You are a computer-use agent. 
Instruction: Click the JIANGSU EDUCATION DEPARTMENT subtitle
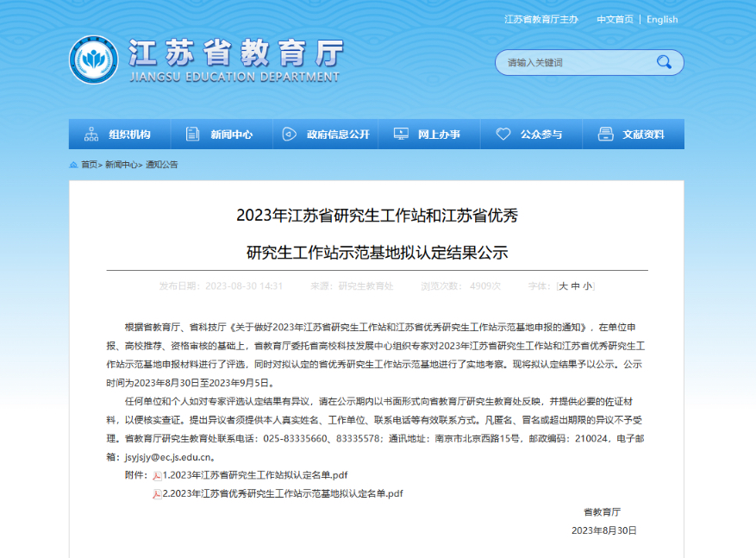[x=234, y=77]
